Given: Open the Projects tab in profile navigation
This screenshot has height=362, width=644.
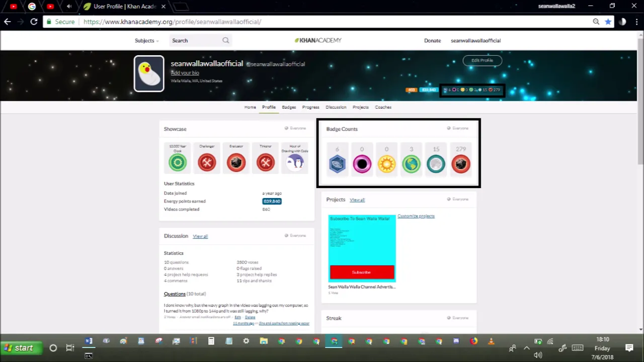Looking at the screenshot, I should 360,107.
